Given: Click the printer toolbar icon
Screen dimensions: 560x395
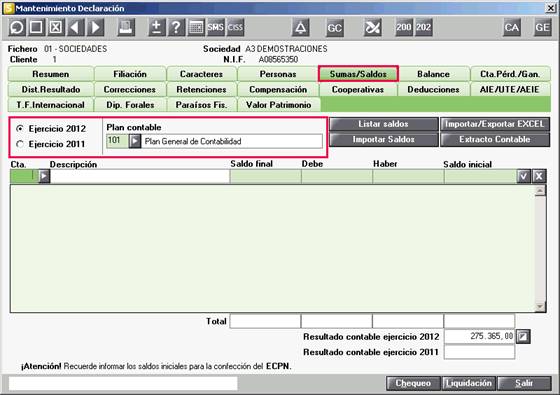Looking at the screenshot, I should [x=126, y=28].
